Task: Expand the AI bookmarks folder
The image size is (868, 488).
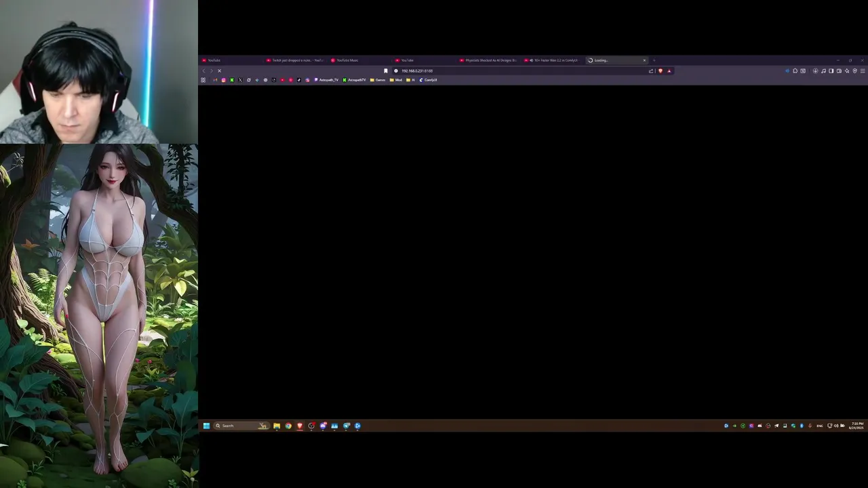Action: (x=410, y=80)
